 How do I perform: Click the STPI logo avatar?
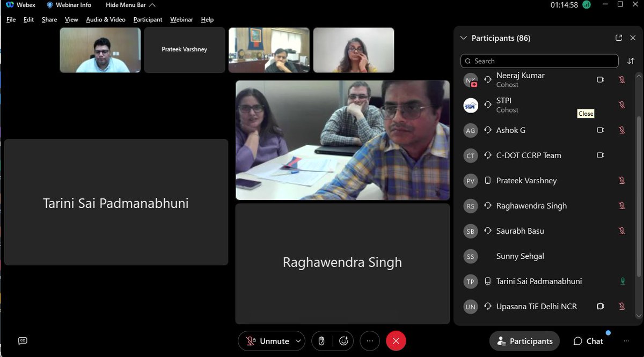click(x=471, y=105)
